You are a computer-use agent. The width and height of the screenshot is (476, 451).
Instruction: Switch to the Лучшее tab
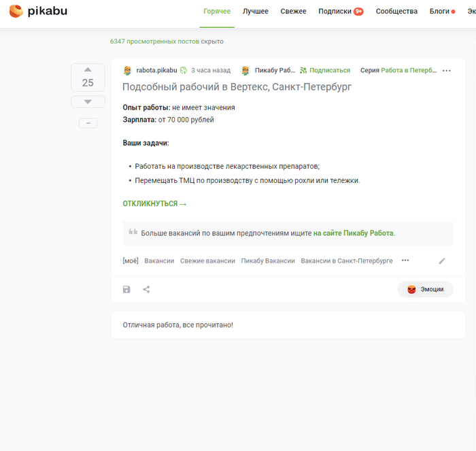click(x=256, y=12)
